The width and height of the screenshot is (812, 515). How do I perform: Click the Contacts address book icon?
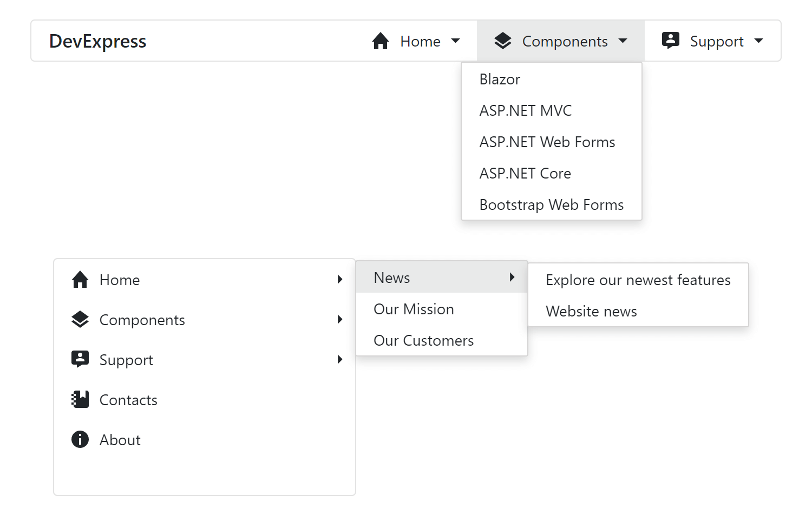[x=80, y=400]
